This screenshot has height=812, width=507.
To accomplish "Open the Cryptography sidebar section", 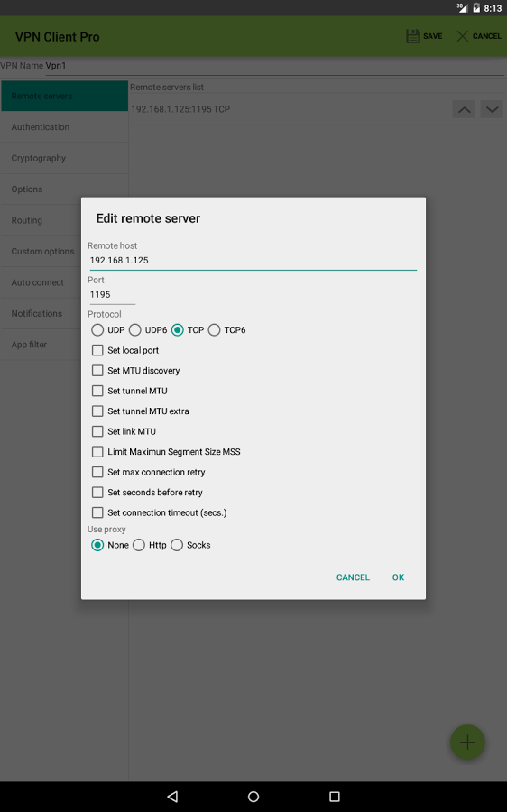I will tap(64, 158).
